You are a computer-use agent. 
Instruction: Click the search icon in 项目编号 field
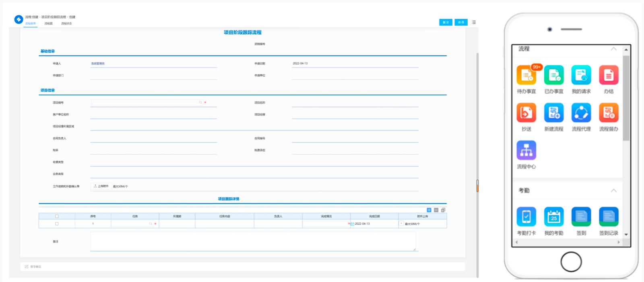pos(200,103)
